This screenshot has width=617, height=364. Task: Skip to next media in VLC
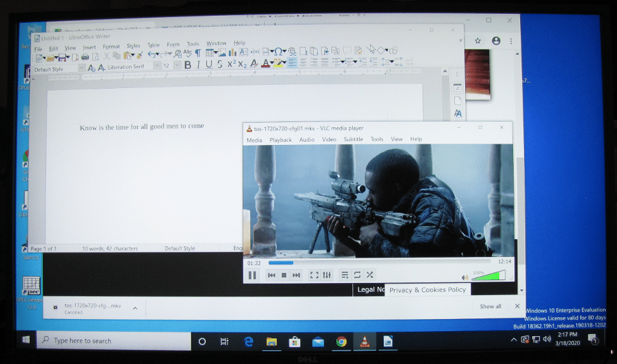[296, 275]
